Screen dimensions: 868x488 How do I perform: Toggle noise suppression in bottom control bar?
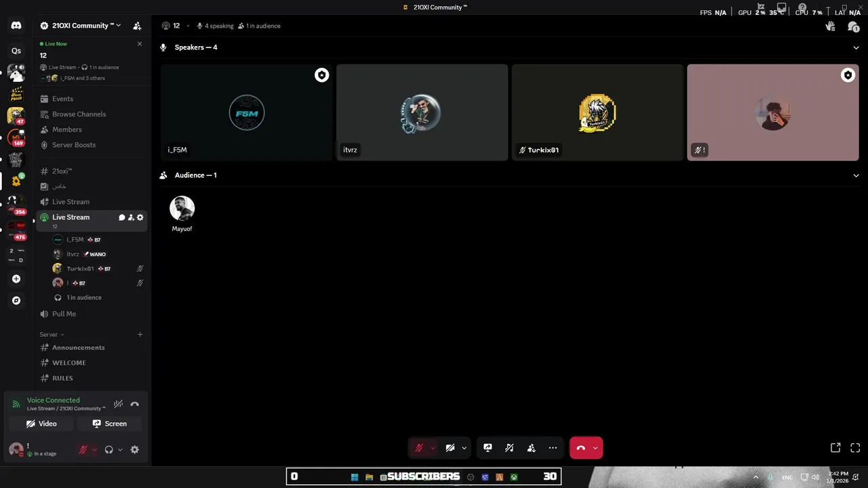[x=509, y=448]
